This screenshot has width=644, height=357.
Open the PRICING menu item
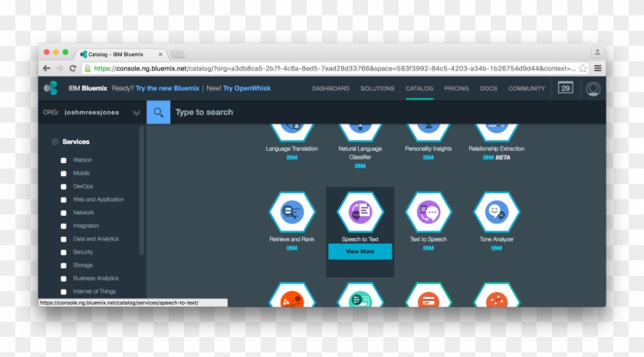pyautogui.click(x=456, y=88)
